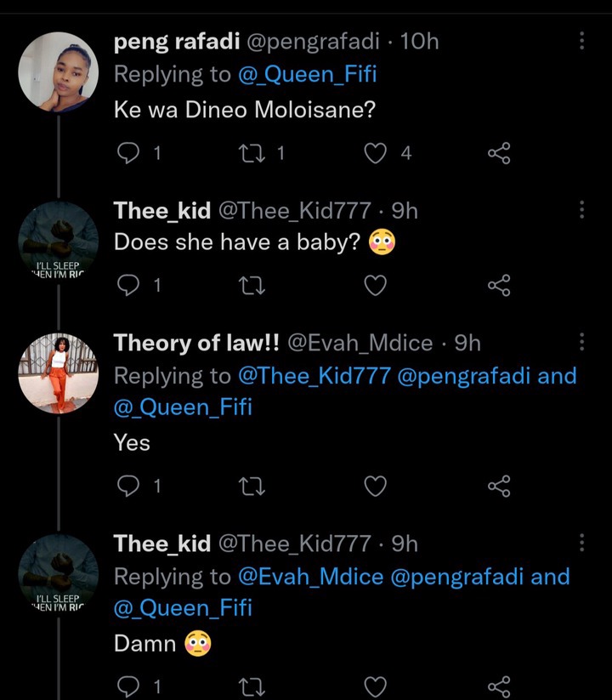
Task: Like Theory of law's 'Yes' reply
Action: (x=375, y=486)
